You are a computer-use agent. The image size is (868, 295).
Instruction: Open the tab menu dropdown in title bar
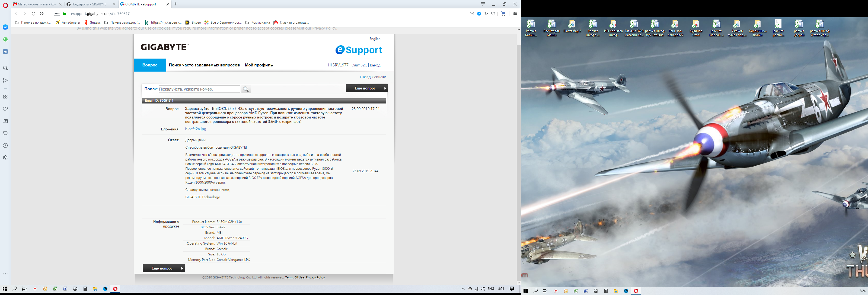(x=483, y=4)
